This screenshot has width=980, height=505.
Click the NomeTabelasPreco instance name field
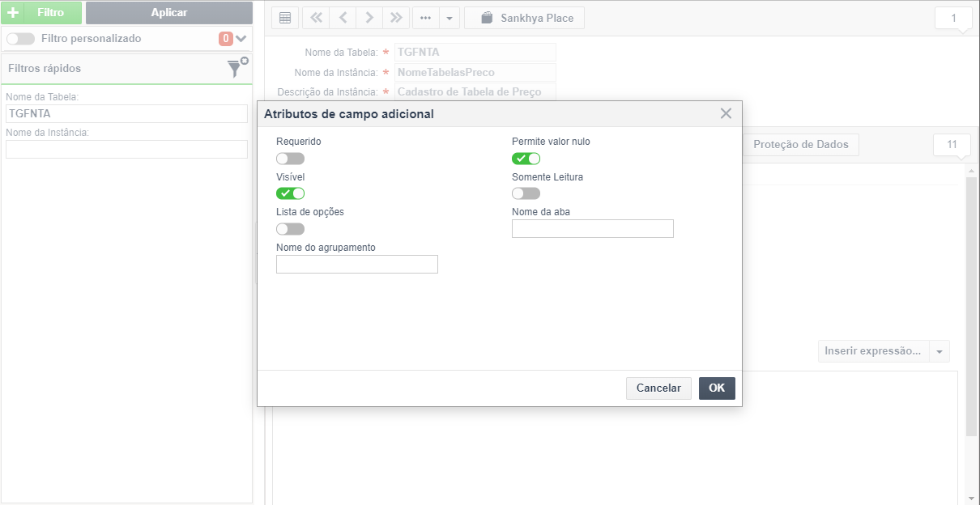point(475,73)
